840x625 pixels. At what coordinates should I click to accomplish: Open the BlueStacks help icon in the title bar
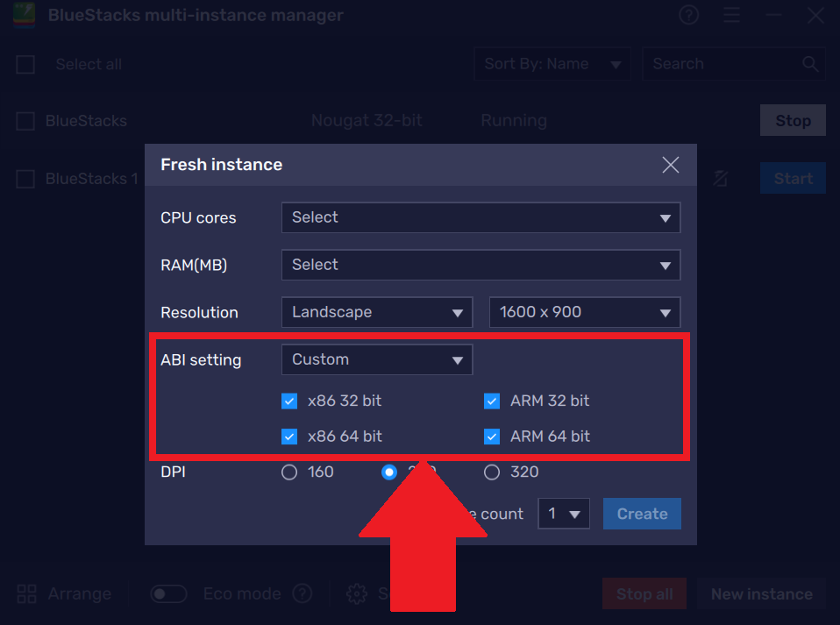coord(688,15)
